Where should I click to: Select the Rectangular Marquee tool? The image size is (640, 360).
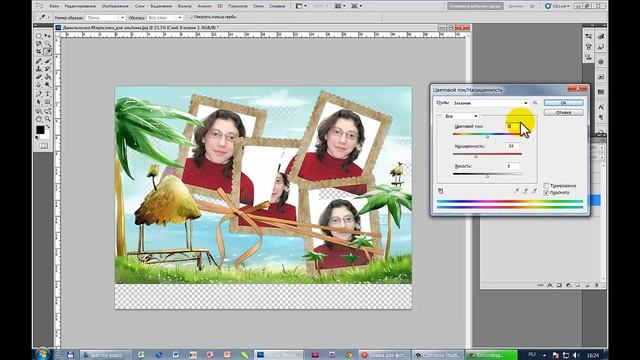(39, 36)
